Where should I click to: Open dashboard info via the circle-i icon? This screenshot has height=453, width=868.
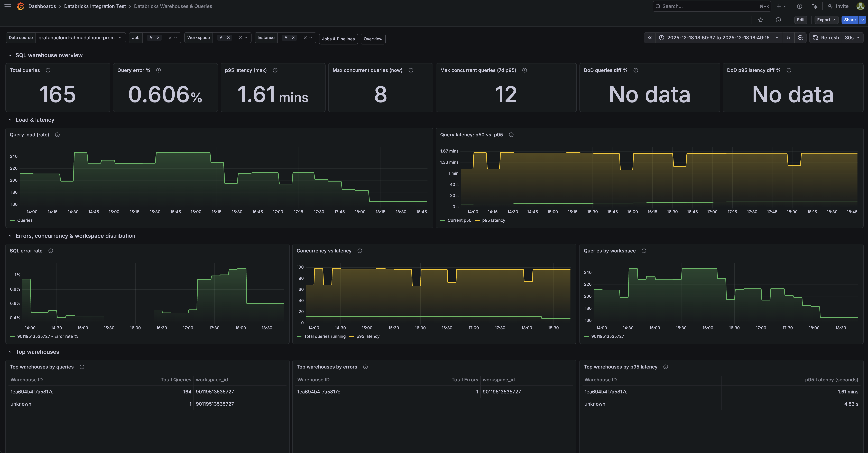[x=778, y=20]
